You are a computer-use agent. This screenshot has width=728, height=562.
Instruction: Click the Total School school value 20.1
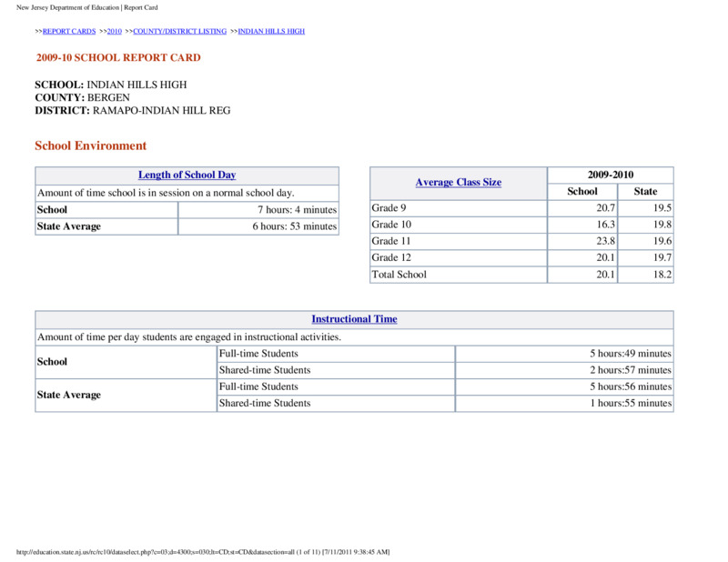pyautogui.click(x=605, y=275)
